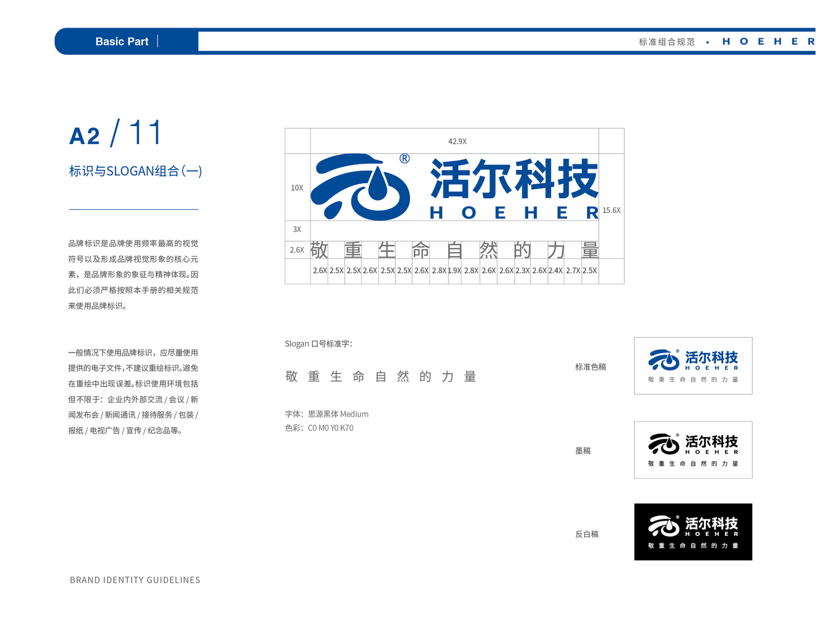The width and height of the screenshot is (840, 619).
Task: Click the "墨稿" label
Action: click(x=583, y=451)
